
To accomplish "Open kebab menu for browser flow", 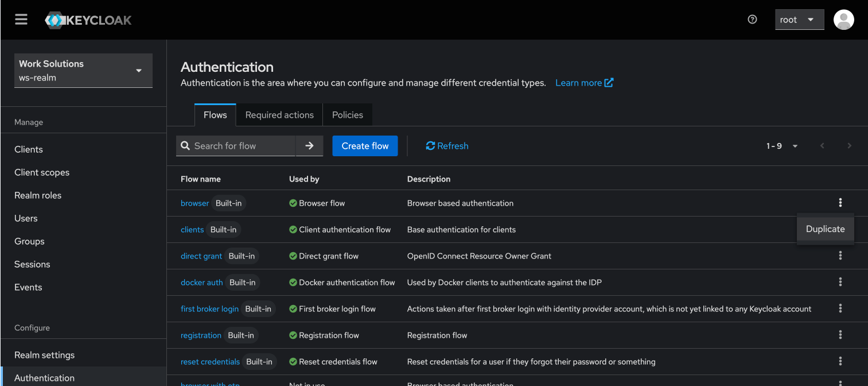I will (x=840, y=203).
